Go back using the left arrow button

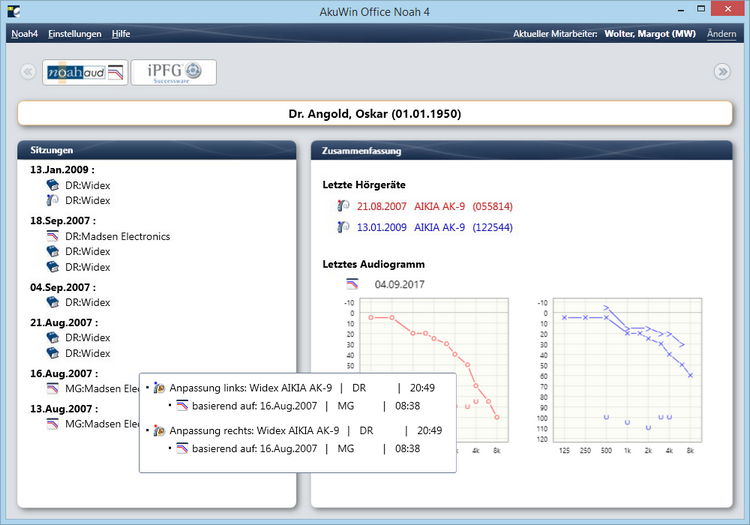(x=28, y=72)
